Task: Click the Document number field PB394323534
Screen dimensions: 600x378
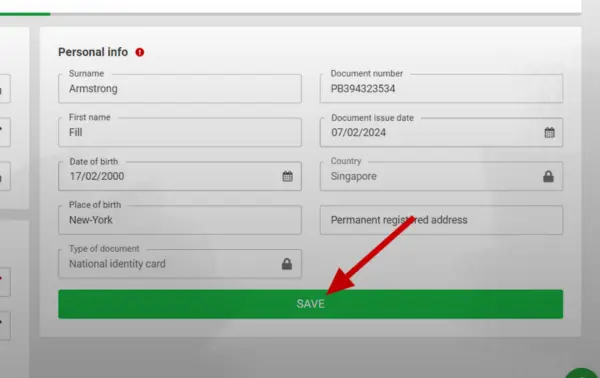Action: click(x=442, y=89)
